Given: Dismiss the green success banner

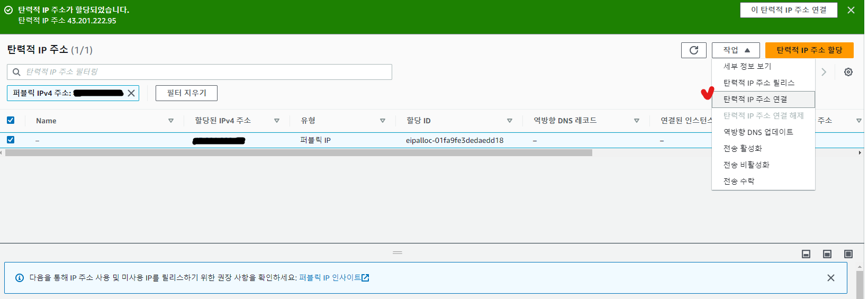Looking at the screenshot, I should pyautogui.click(x=851, y=10).
